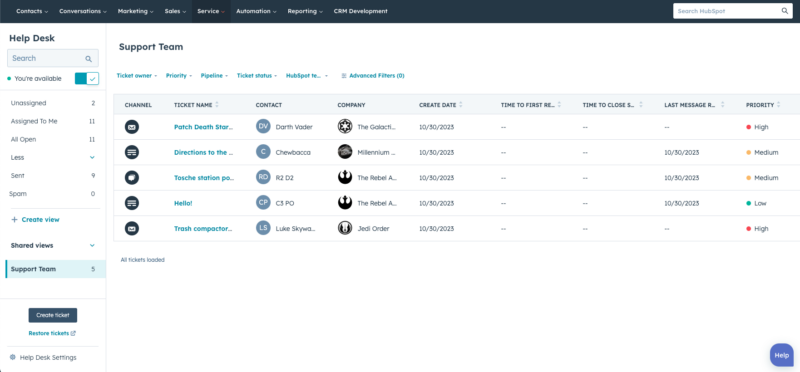Open the Ticket status filter dropdown
The width and height of the screenshot is (800, 372).
(x=257, y=76)
